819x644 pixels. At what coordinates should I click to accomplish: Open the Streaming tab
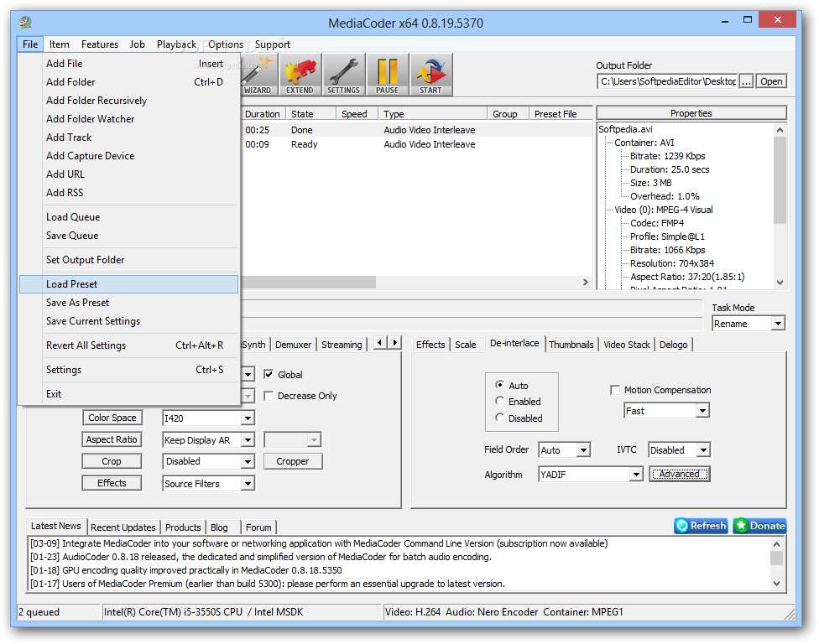[342, 345]
